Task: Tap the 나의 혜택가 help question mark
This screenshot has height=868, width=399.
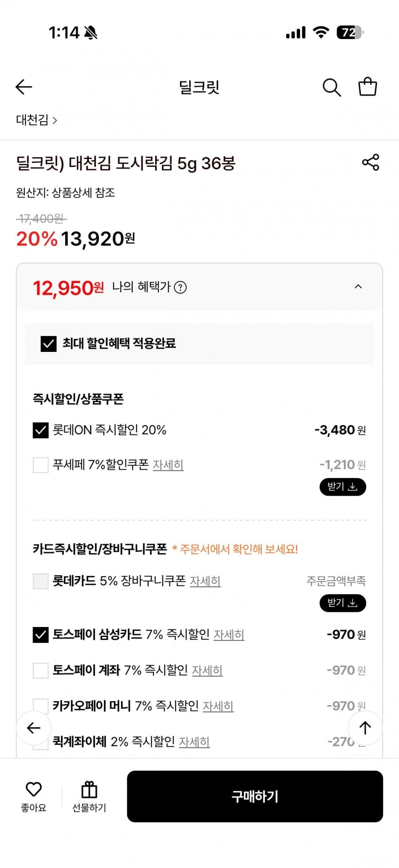Action: [180, 288]
